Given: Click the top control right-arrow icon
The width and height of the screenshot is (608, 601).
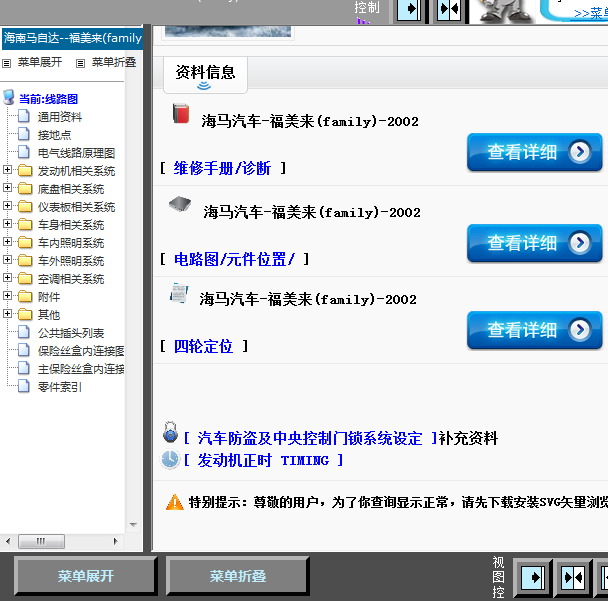Looking at the screenshot, I should 409,9.
